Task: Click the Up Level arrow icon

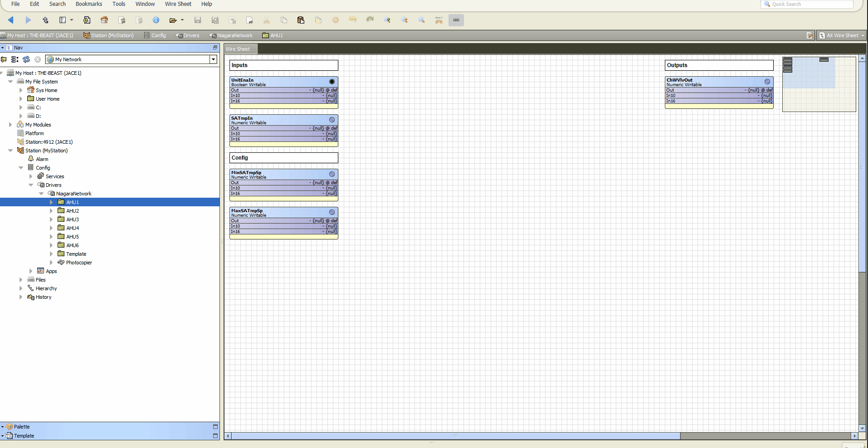Action: pos(45,20)
